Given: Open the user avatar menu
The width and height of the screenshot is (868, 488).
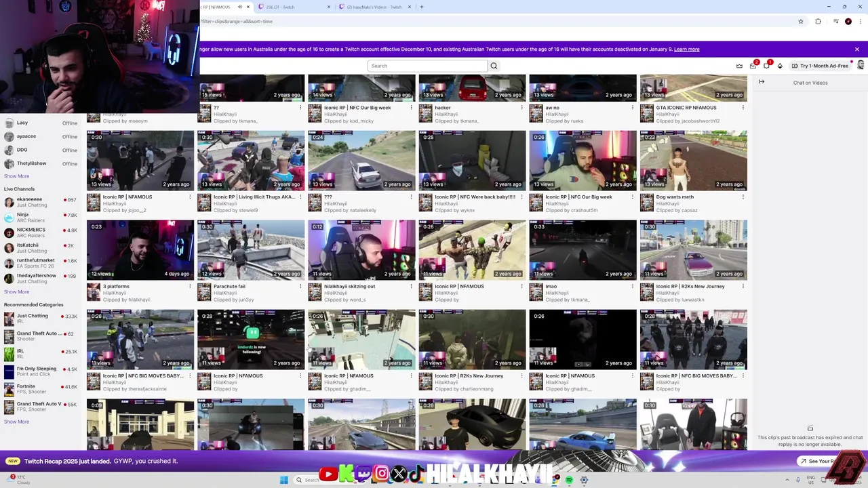Looking at the screenshot, I should pyautogui.click(x=861, y=66).
